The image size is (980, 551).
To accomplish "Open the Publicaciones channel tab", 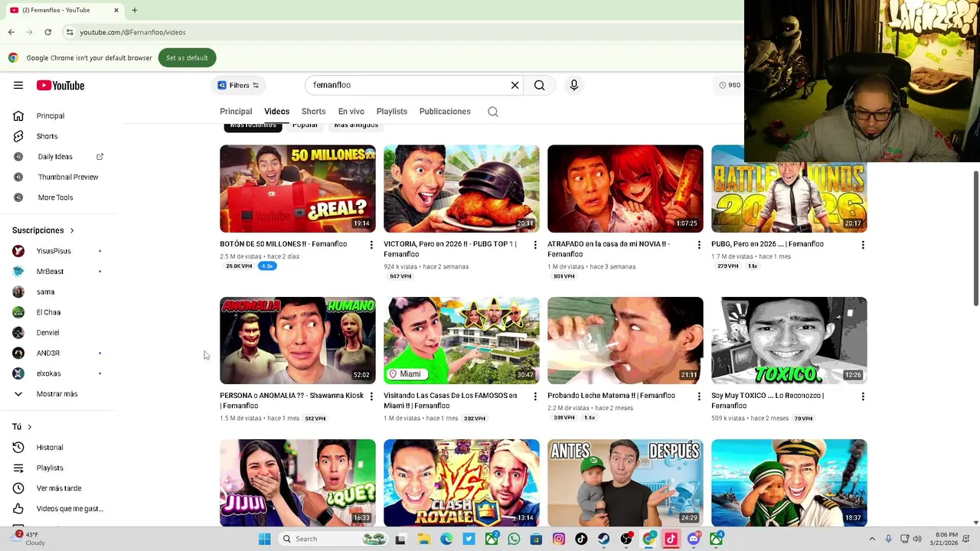I will [445, 112].
